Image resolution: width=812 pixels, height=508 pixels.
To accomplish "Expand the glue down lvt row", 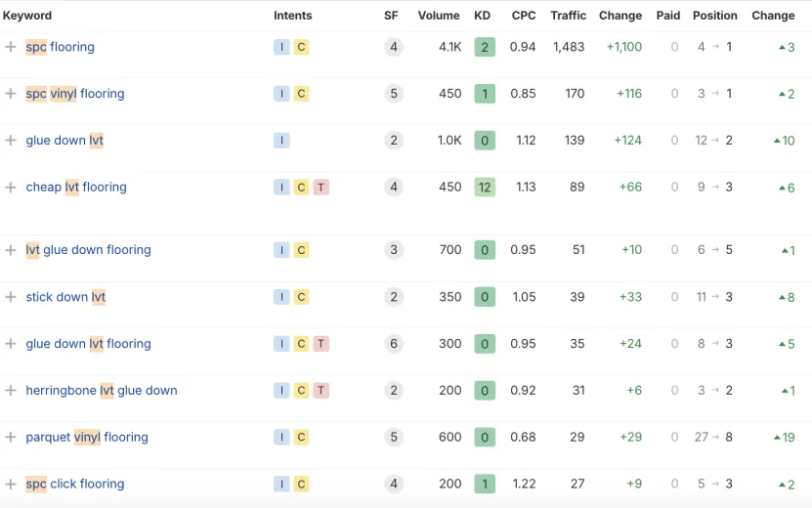I will [11, 141].
